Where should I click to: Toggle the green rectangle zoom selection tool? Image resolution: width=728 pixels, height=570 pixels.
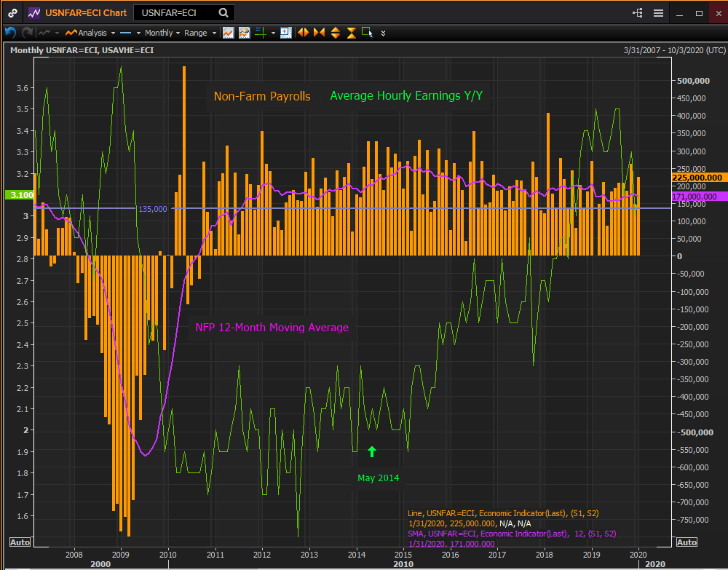(367, 33)
